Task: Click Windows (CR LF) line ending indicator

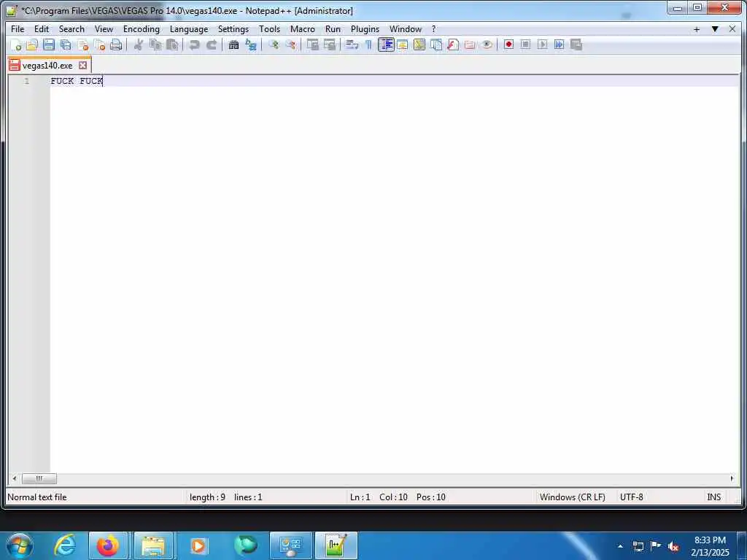Action: [x=573, y=497]
